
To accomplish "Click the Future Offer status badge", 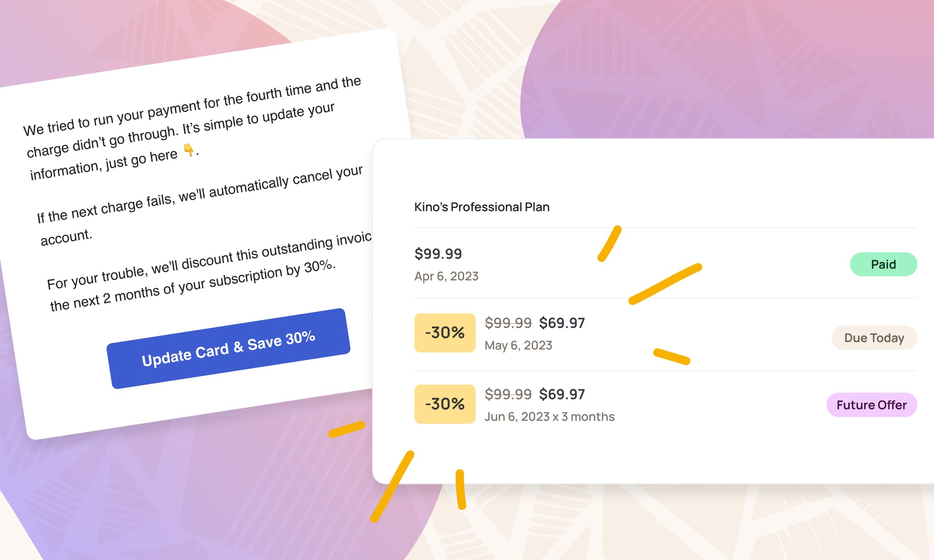I will click(871, 405).
